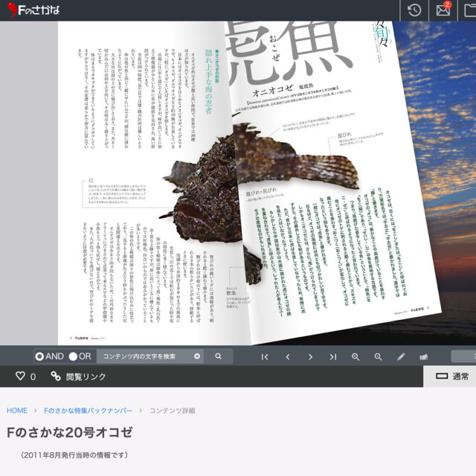Jump to the first page

pos(265,357)
